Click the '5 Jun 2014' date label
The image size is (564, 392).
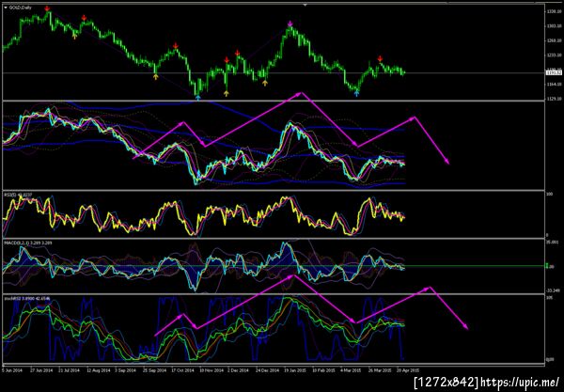12,370
